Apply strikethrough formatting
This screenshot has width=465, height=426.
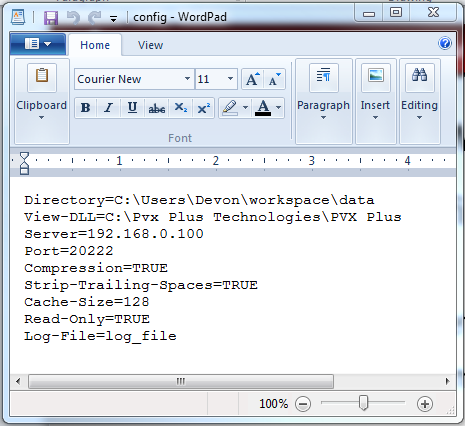point(157,108)
